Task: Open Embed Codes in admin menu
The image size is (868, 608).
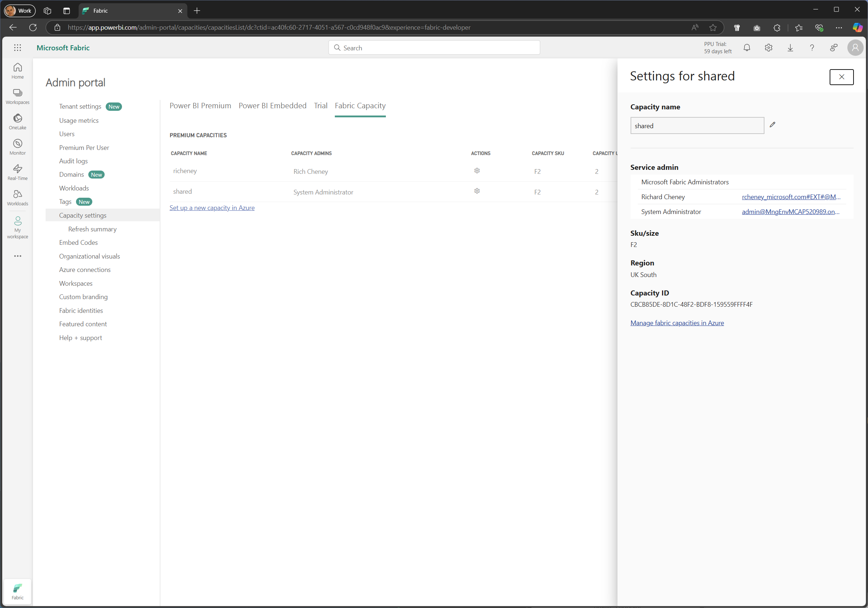Action: (78, 242)
